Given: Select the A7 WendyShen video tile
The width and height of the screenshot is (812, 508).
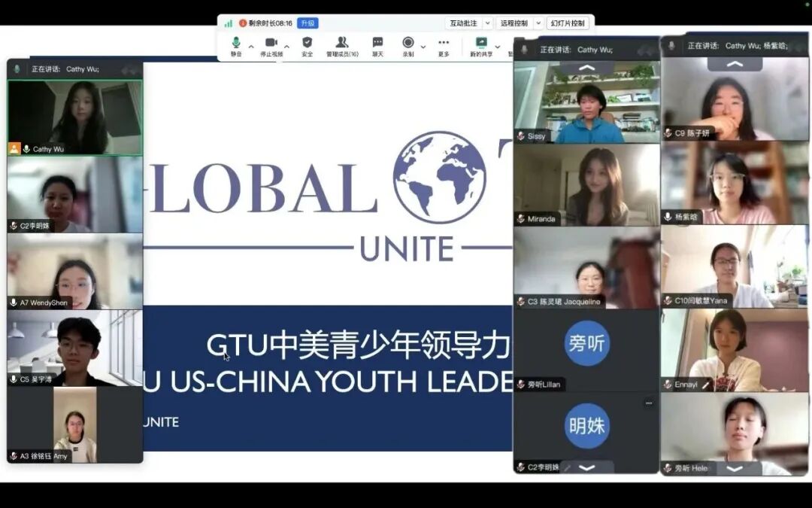Looking at the screenshot, I should [75, 271].
